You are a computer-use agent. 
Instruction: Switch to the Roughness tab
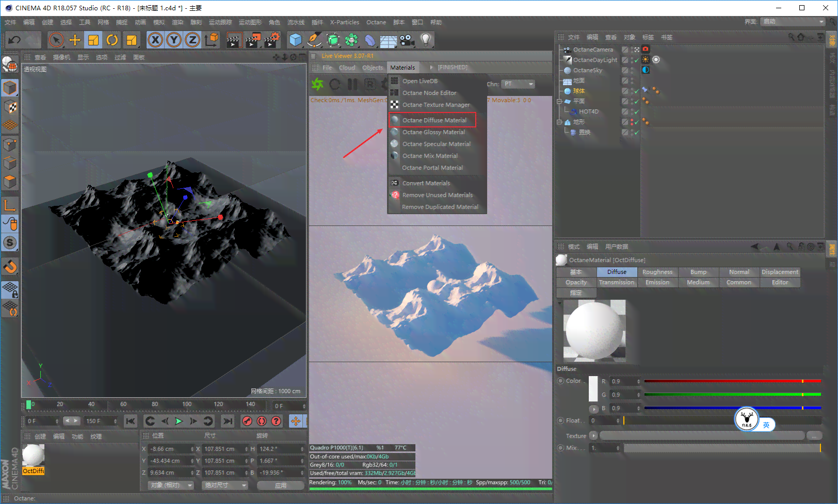click(657, 272)
